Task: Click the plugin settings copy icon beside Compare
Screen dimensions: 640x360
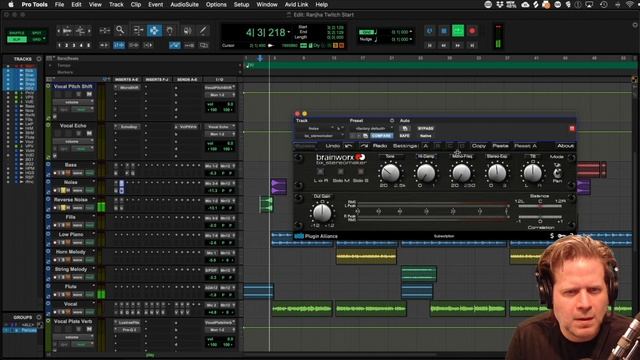Action: point(365,136)
